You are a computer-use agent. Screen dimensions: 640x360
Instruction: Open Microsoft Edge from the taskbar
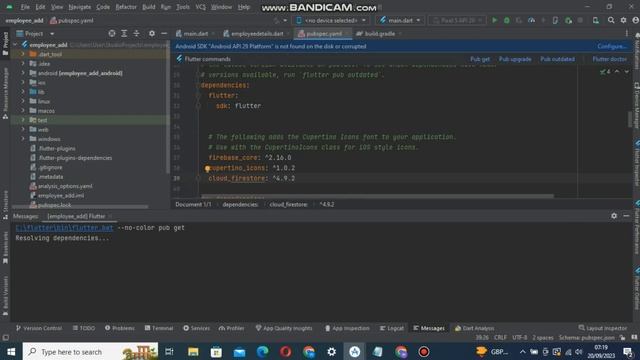[262, 351]
